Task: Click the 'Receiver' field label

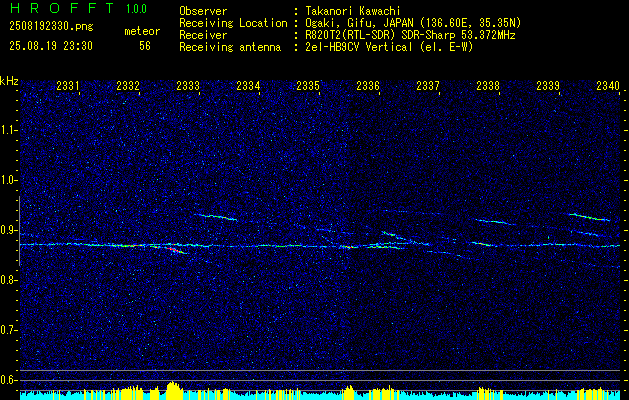Action: [x=203, y=35]
